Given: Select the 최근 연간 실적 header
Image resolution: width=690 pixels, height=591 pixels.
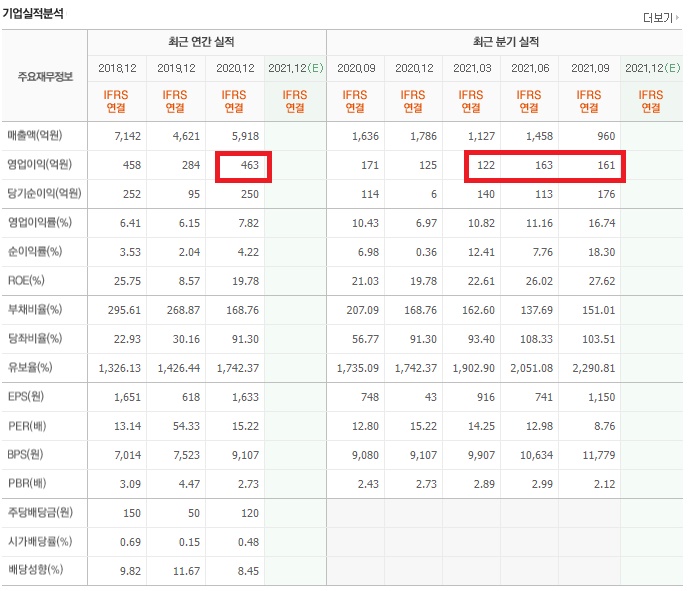Looking at the screenshot, I should tap(201, 42).
